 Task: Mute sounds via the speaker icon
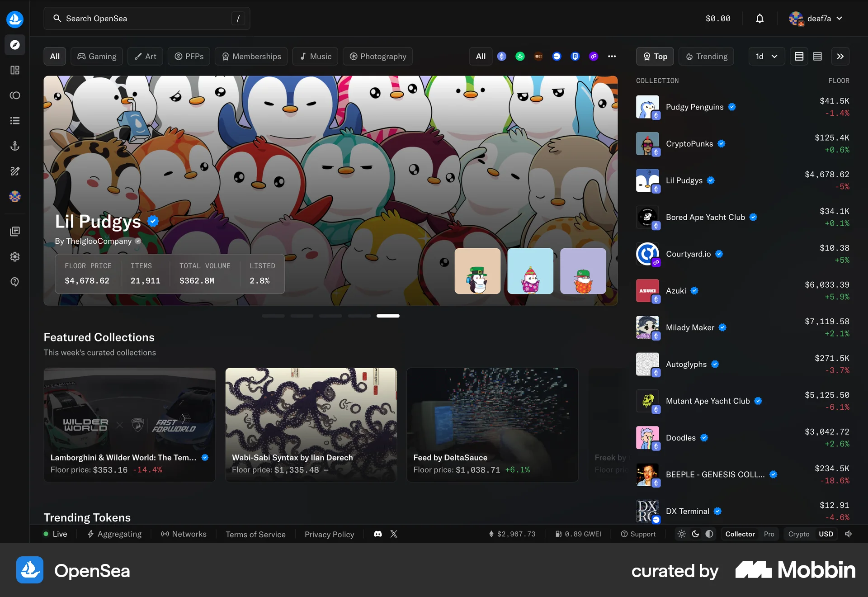[848, 534]
